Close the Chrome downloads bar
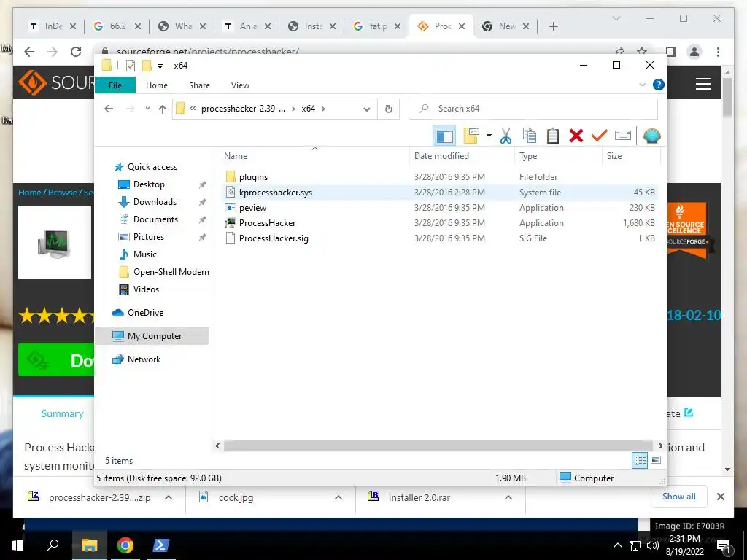The width and height of the screenshot is (747, 560). [x=720, y=497]
